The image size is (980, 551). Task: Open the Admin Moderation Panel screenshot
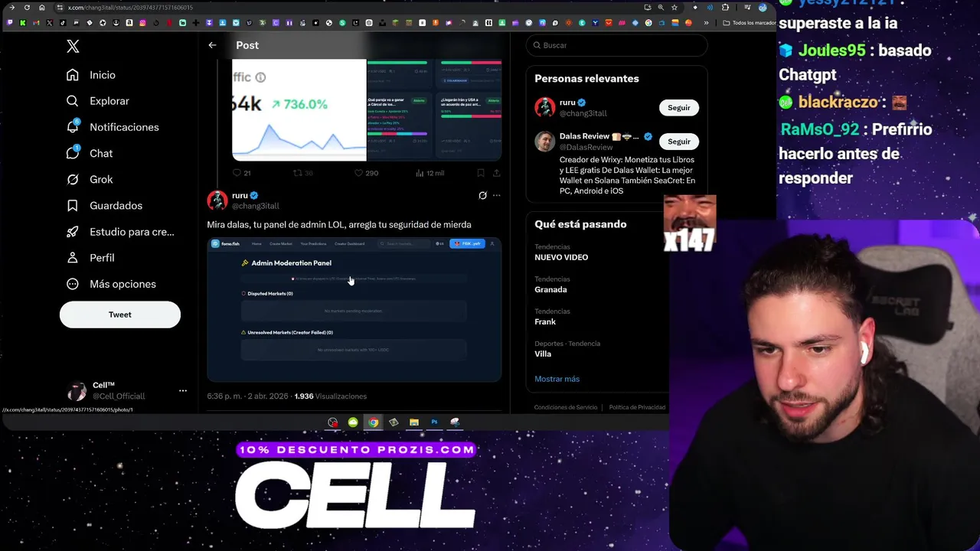click(354, 309)
